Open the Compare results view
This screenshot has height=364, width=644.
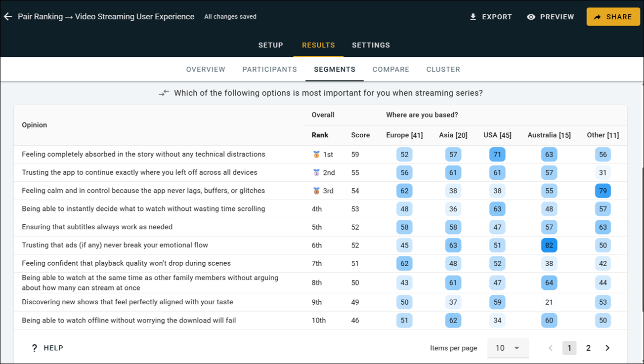pyautogui.click(x=390, y=69)
